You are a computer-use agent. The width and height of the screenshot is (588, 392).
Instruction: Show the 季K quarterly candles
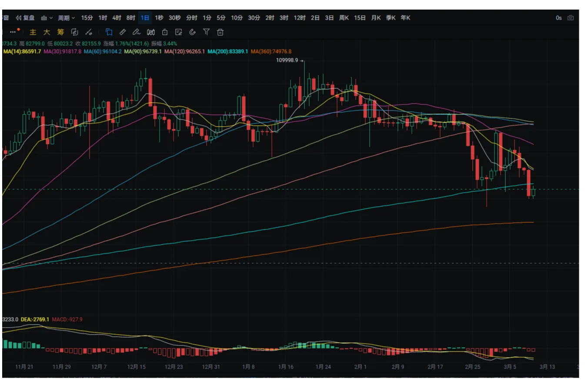[x=391, y=18]
